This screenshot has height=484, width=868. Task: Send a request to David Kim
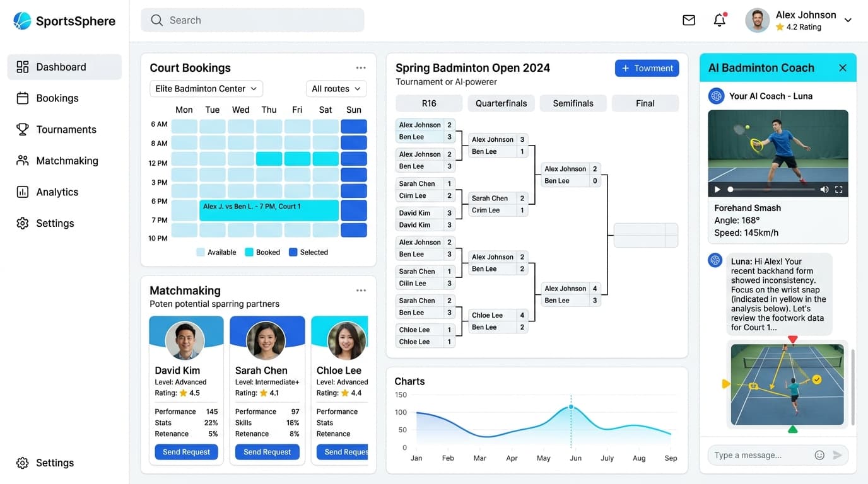pyautogui.click(x=187, y=452)
